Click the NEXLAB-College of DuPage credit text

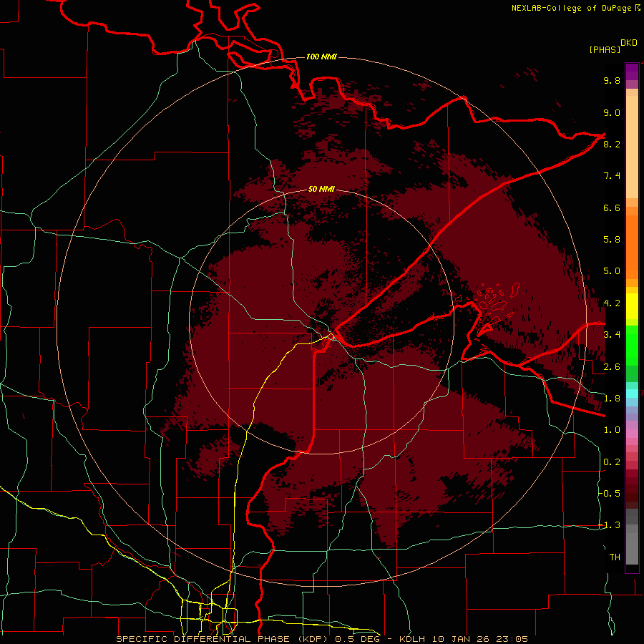(572, 8)
